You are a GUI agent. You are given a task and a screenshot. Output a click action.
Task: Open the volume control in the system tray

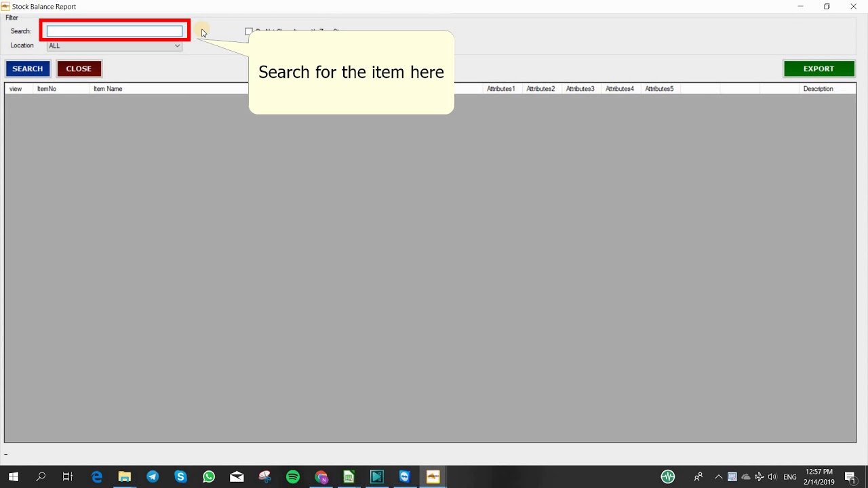pyautogui.click(x=772, y=477)
